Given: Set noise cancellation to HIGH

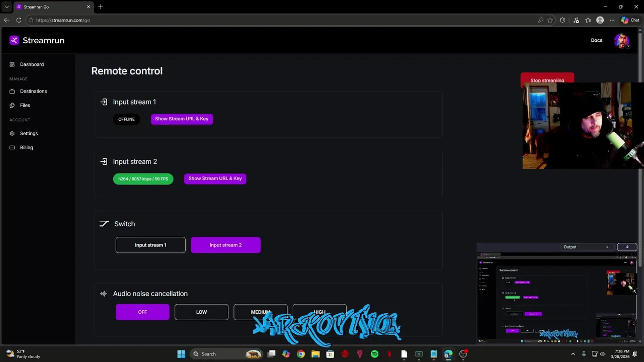Looking at the screenshot, I should click(x=319, y=312).
